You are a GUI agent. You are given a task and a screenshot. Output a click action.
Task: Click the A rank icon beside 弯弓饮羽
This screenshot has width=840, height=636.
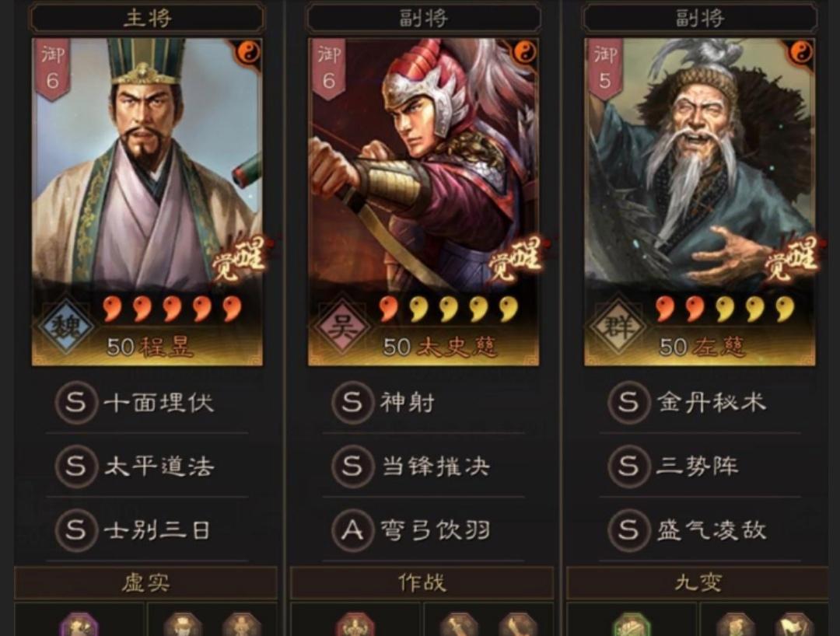[352, 530]
